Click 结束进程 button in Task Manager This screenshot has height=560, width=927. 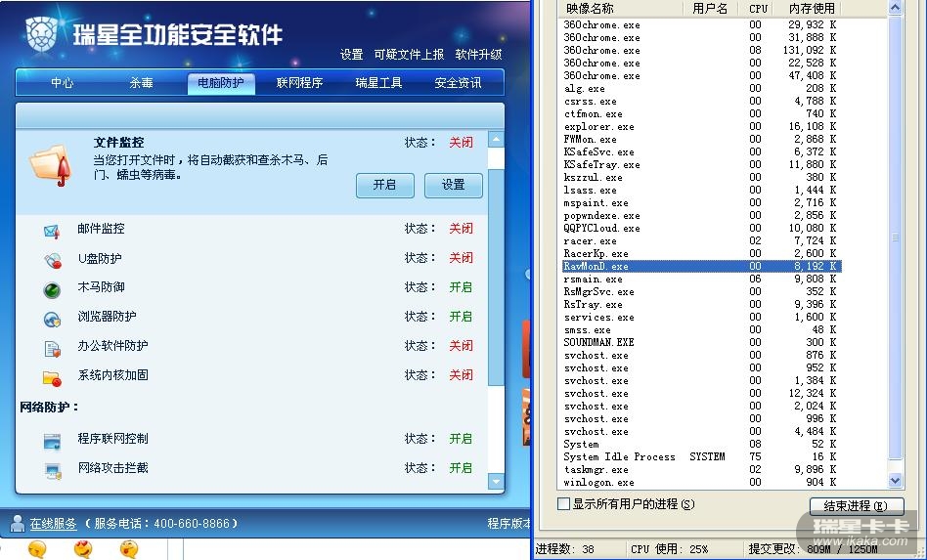click(x=856, y=506)
